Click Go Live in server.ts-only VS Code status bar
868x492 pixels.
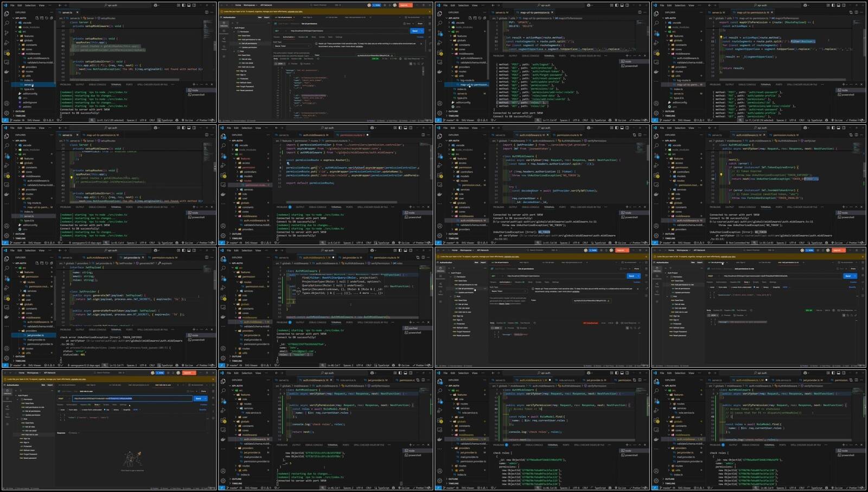click(x=188, y=121)
